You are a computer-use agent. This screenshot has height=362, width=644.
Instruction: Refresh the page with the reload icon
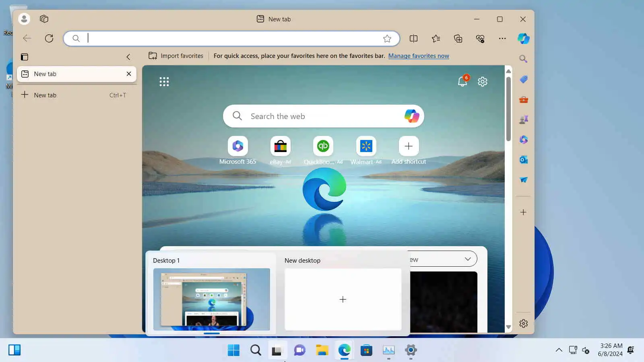click(x=49, y=38)
